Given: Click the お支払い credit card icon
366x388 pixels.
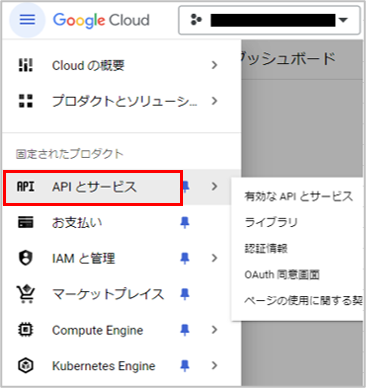Looking at the screenshot, I should 25,222.
